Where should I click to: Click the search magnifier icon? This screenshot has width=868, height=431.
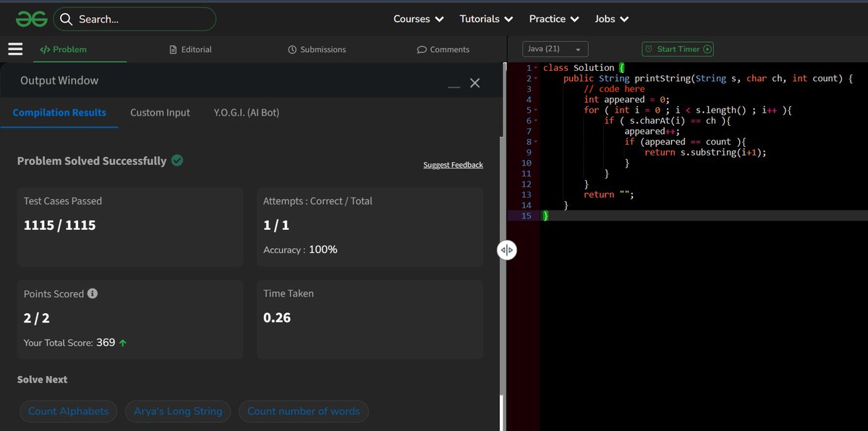(x=65, y=20)
